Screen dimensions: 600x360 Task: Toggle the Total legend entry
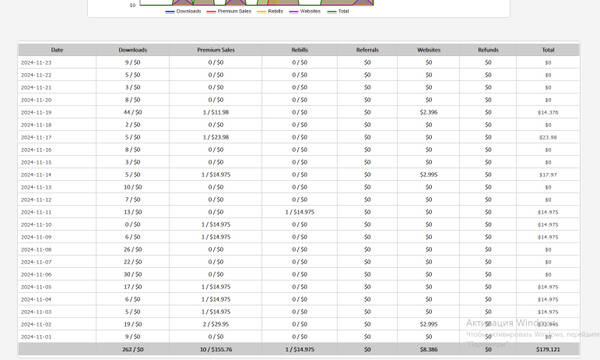coord(338,11)
